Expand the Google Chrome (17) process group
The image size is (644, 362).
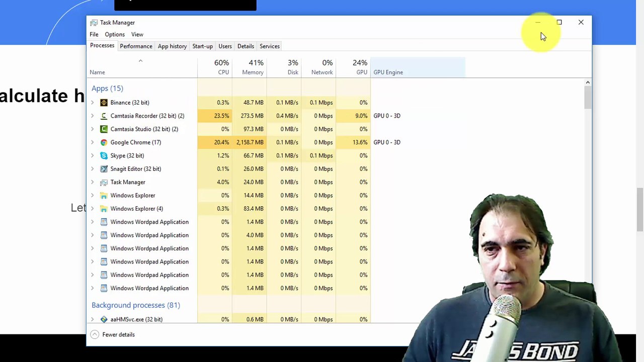[93, 142]
